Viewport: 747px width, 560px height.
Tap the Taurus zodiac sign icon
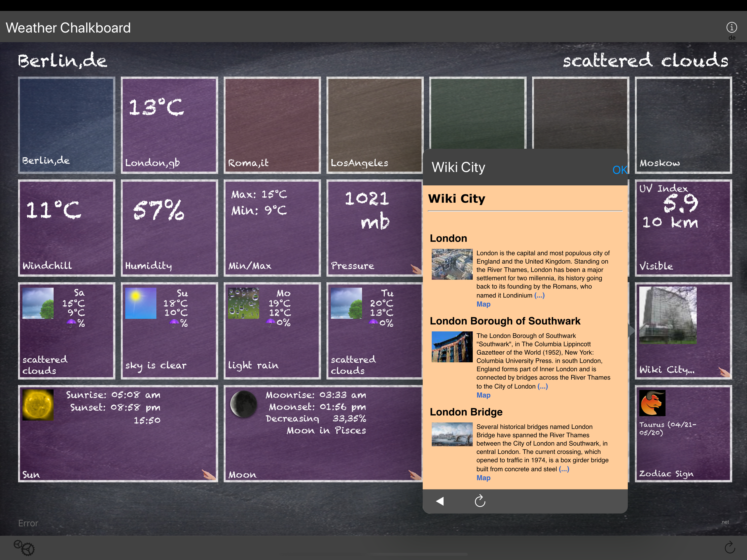pos(652,403)
